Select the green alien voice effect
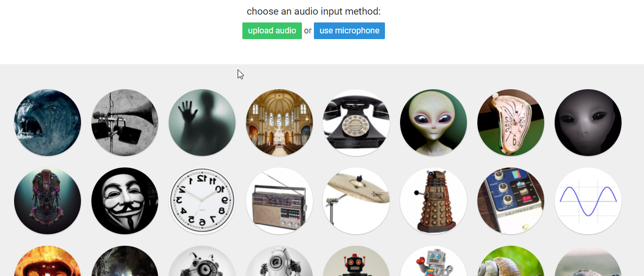 (x=434, y=123)
